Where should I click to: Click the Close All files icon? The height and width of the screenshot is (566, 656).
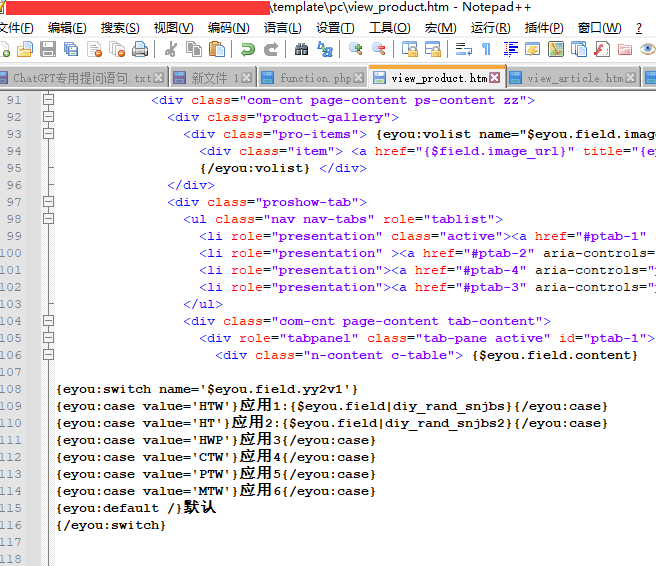click(117, 49)
